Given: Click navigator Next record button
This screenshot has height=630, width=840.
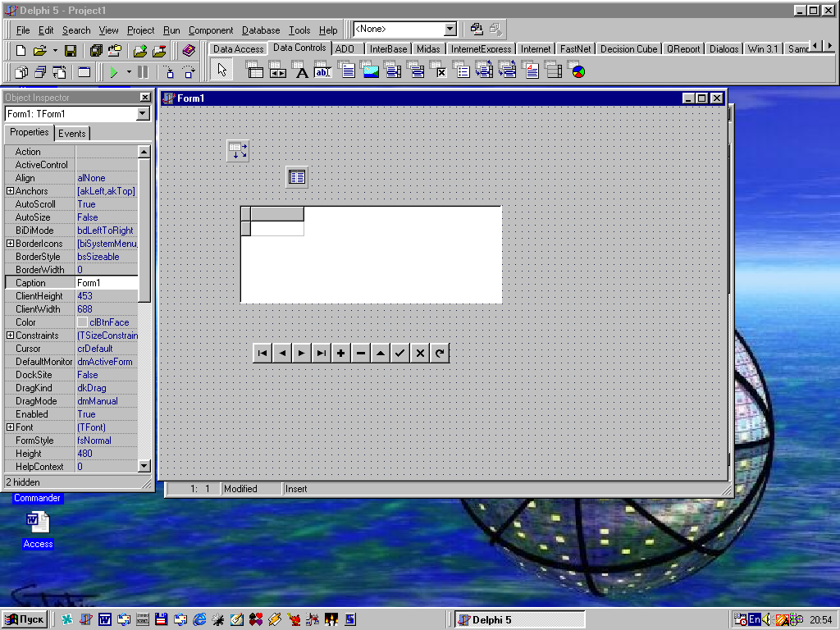Looking at the screenshot, I should (302, 353).
